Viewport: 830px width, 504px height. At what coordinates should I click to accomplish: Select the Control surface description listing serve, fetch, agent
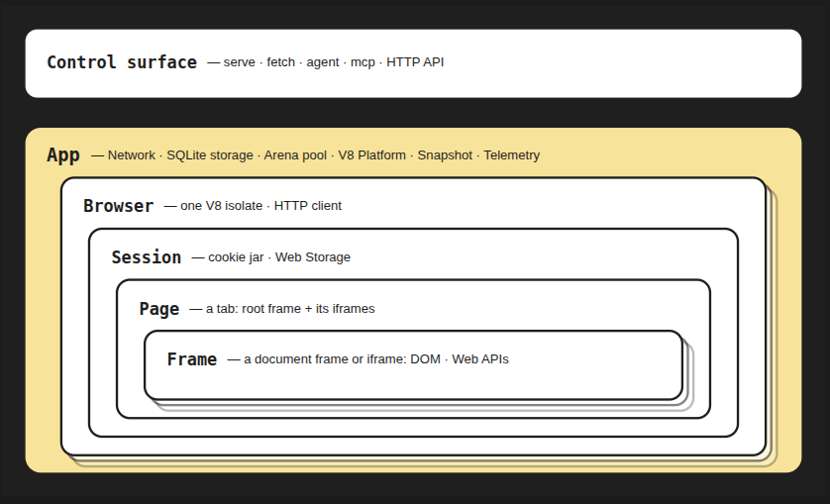(x=326, y=62)
